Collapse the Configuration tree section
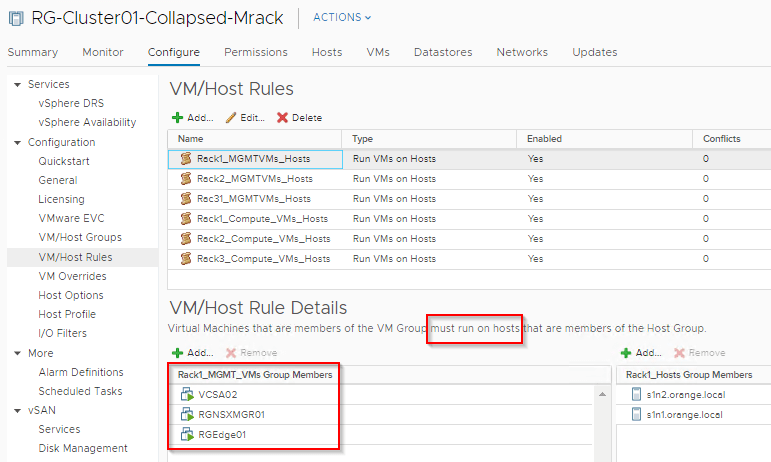Screen dimensions: 771x462 [18, 143]
